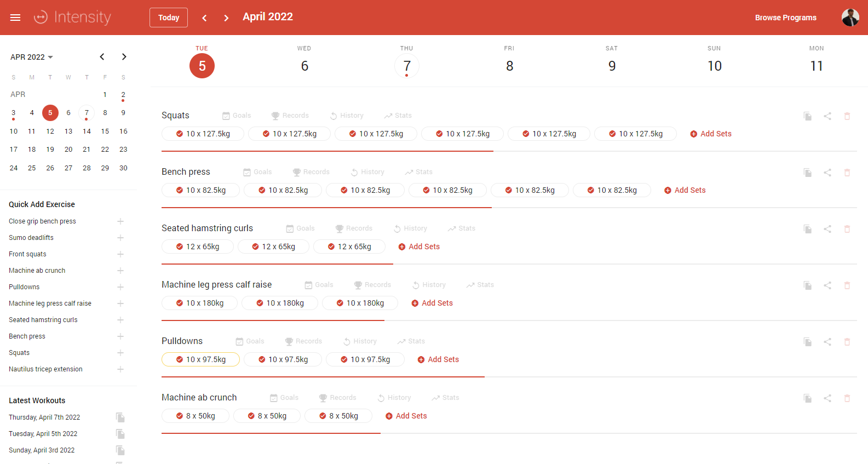Screen dimensions: 868x464
Task: Go to next month in mini calendar
Action: [x=124, y=57]
